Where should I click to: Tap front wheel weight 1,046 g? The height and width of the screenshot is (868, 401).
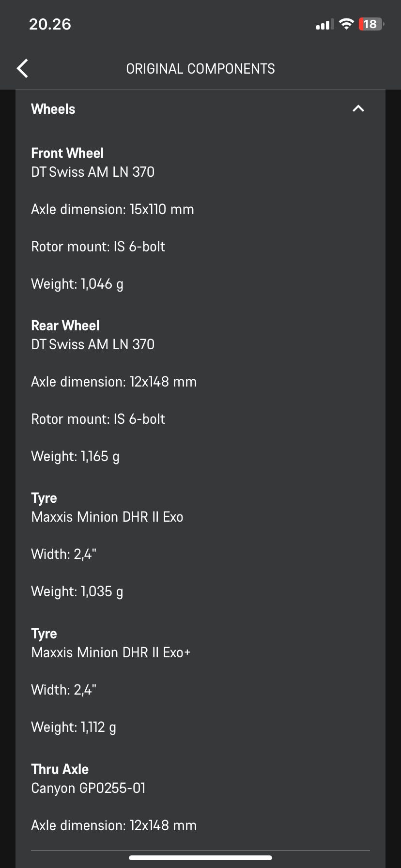tap(77, 284)
